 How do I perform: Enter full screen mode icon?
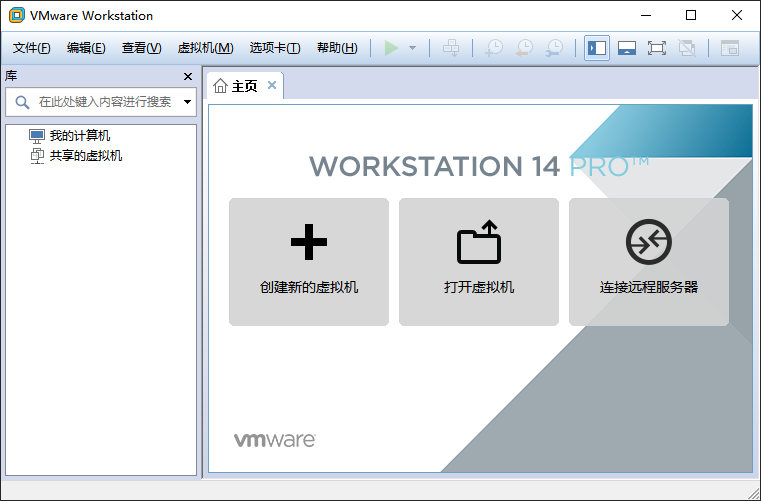click(657, 48)
